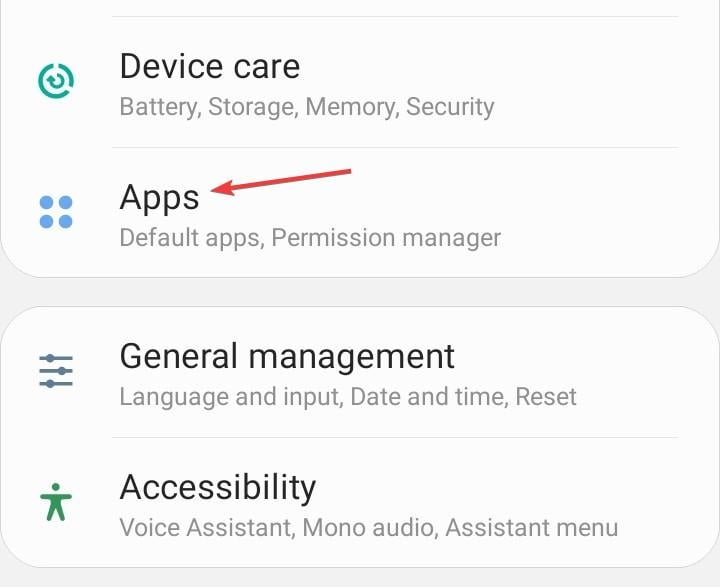Tap the General management sliders icon
This screenshot has height=587, width=720.
click(x=56, y=371)
